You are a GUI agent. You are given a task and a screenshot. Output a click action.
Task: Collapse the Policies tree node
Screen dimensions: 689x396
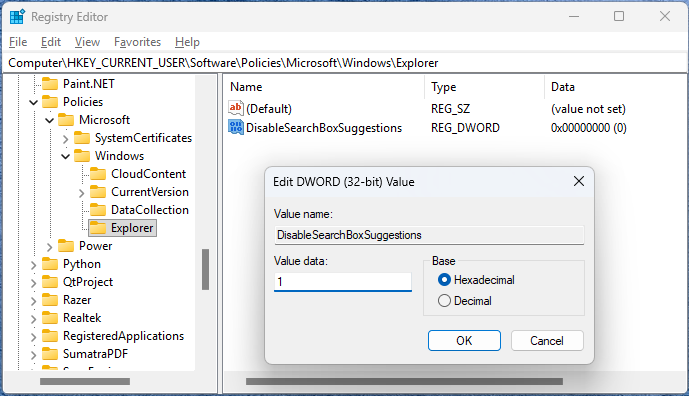pyautogui.click(x=33, y=102)
